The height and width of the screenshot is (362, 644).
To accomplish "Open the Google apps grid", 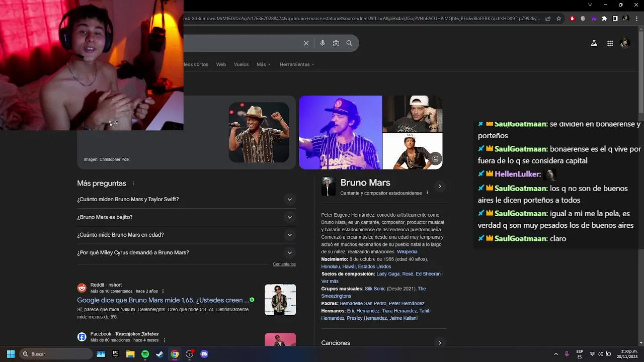I will [x=610, y=43].
